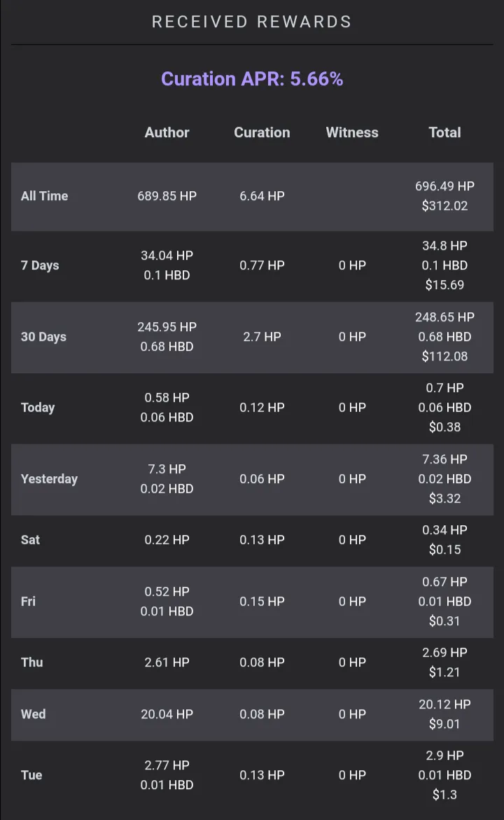Click the Thu row label
The height and width of the screenshot is (820, 504).
[32, 662]
